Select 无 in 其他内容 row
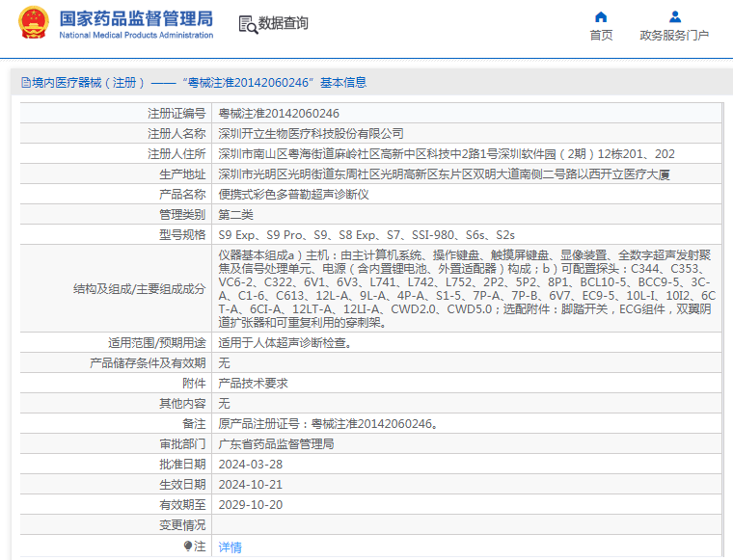 coord(224,404)
